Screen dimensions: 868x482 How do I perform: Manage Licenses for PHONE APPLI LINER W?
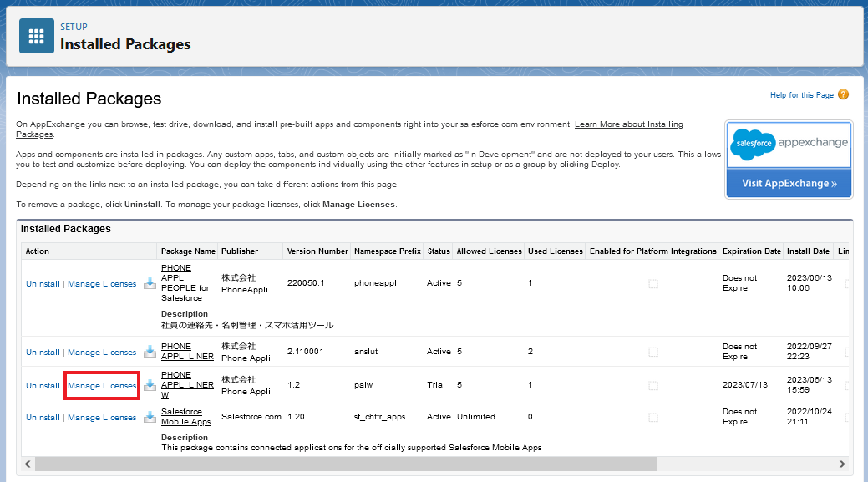tap(102, 385)
